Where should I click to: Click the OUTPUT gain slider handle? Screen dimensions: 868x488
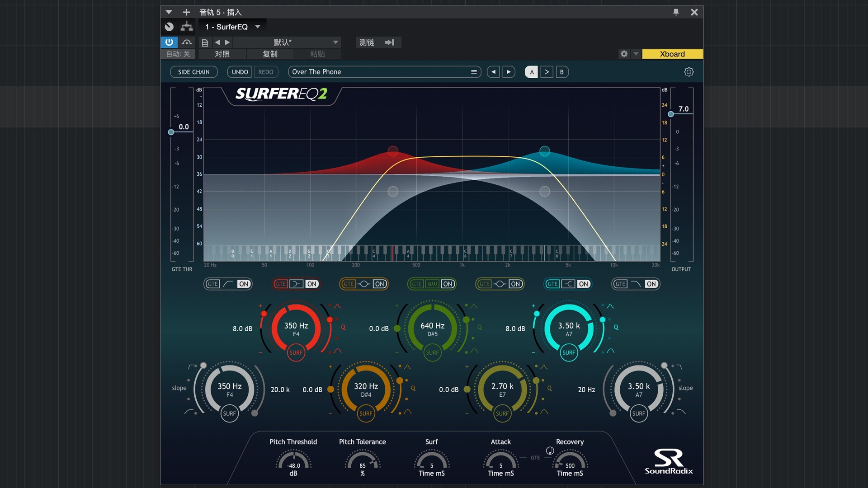click(671, 114)
